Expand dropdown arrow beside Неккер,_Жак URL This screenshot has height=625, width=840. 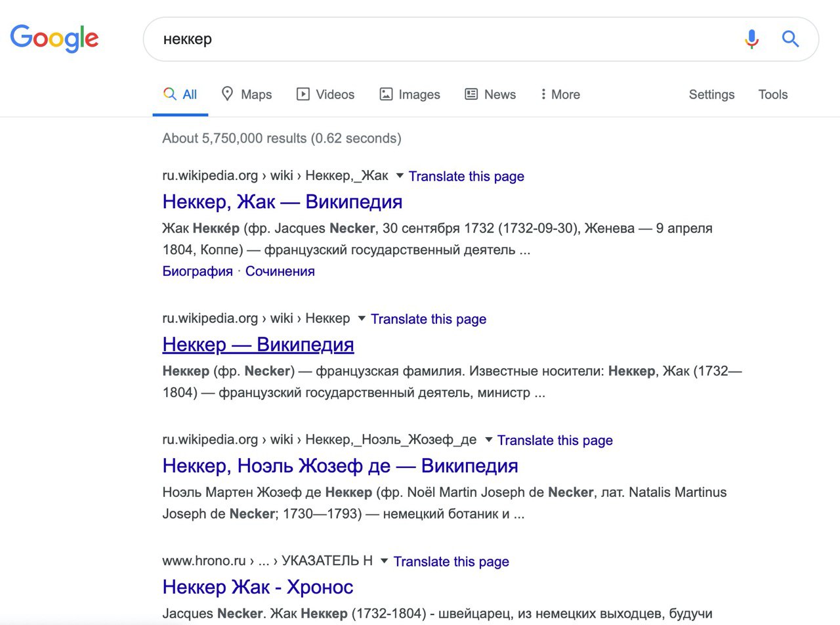click(x=400, y=176)
